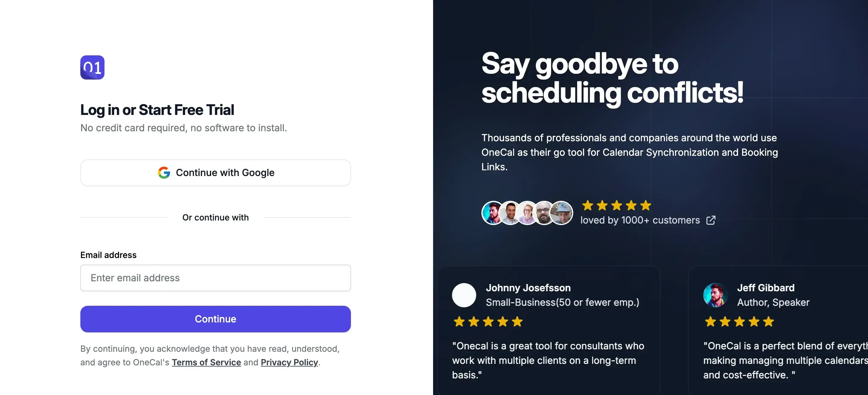
Task: Click Jeff Gibbard's review quote text
Action: point(785,360)
